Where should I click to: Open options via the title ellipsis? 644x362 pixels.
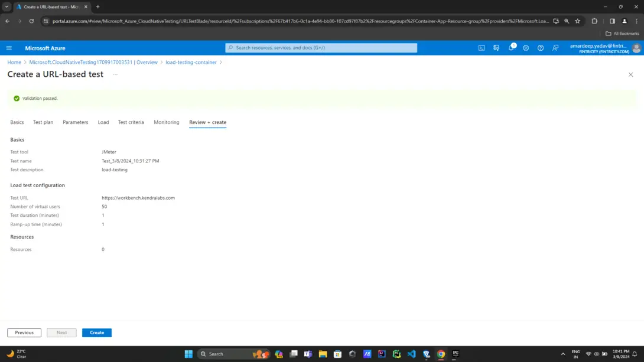point(115,75)
